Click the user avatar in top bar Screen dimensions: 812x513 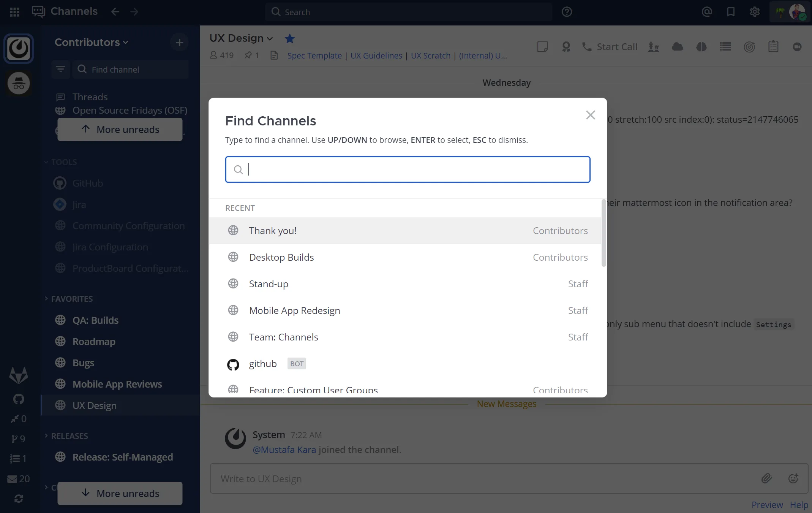tap(797, 12)
